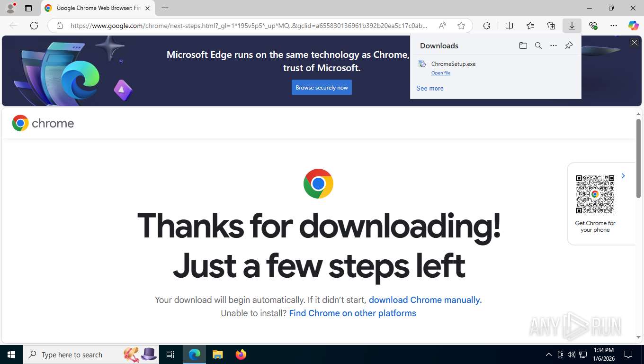Click the taskbar search box
644x364 pixels.
tap(92, 355)
